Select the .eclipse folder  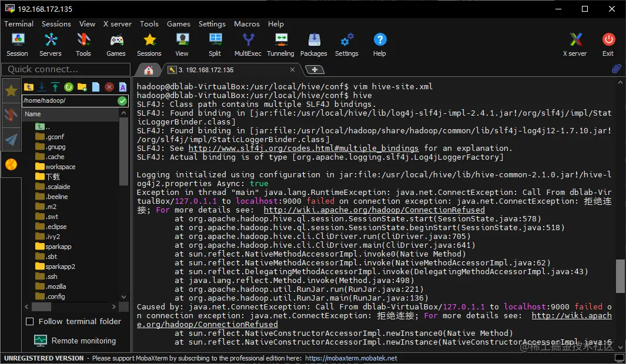pyautogui.click(x=51, y=227)
